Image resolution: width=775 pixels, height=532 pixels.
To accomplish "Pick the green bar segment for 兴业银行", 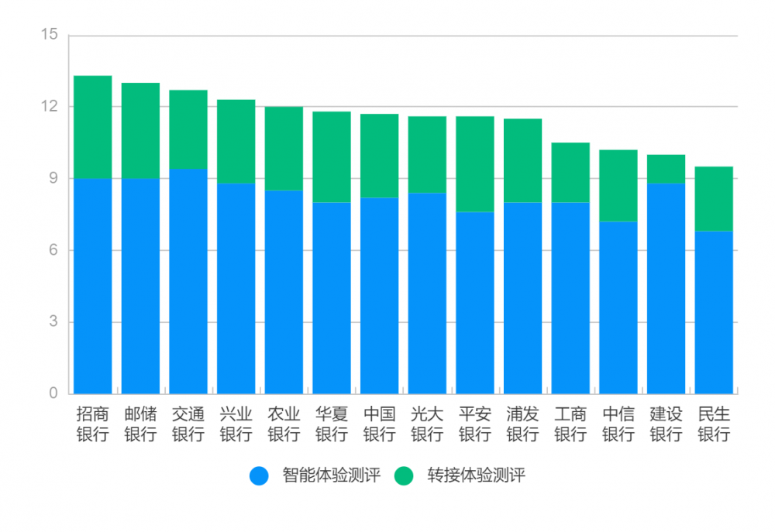I will [236, 141].
